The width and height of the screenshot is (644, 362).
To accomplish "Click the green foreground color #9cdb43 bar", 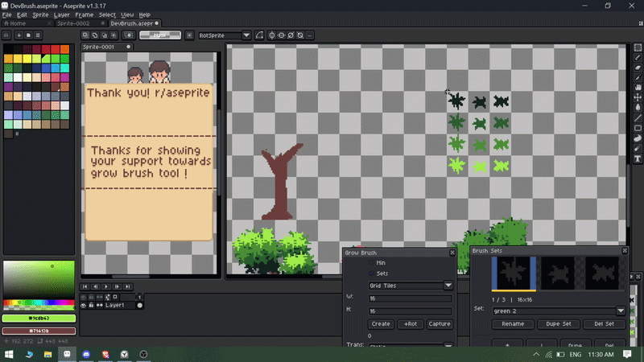I will [x=39, y=318].
